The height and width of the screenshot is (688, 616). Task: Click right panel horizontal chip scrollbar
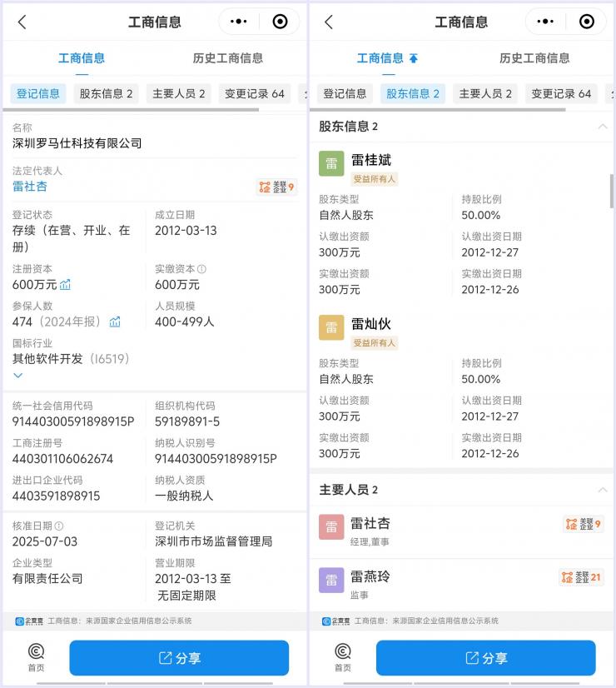pos(438,110)
